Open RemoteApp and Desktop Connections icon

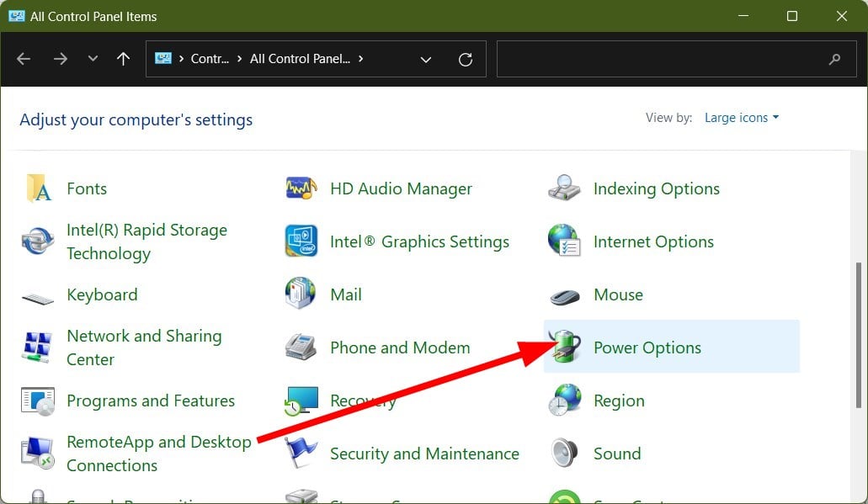click(38, 453)
